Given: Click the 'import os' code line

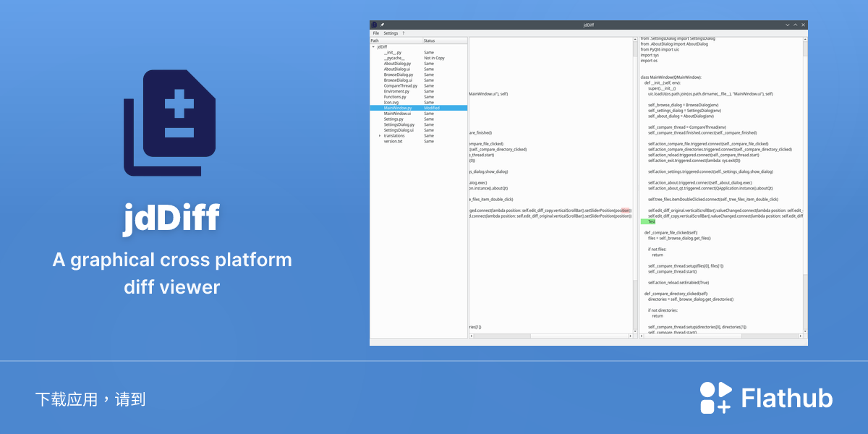Looking at the screenshot, I should tap(649, 61).
